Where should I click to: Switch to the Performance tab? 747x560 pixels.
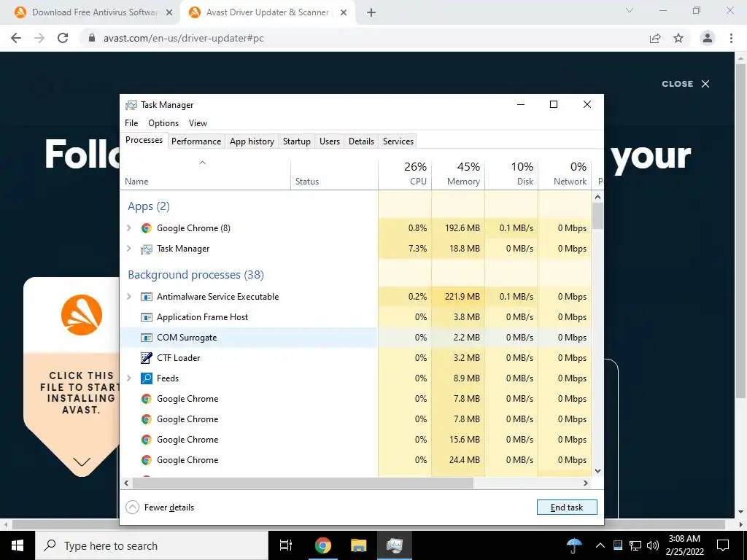click(x=196, y=141)
